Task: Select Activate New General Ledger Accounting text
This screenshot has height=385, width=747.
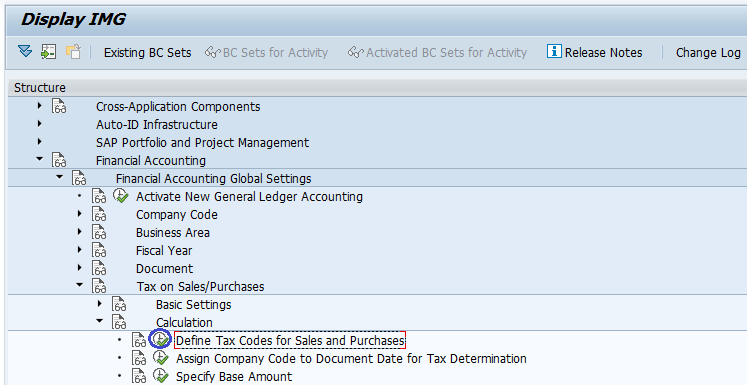Action: [x=249, y=197]
